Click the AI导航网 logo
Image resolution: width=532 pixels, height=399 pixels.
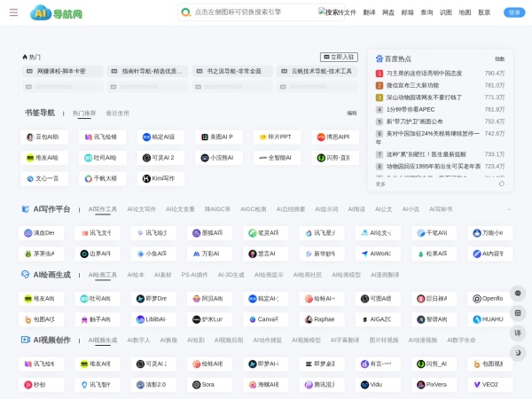pyautogui.click(x=56, y=13)
